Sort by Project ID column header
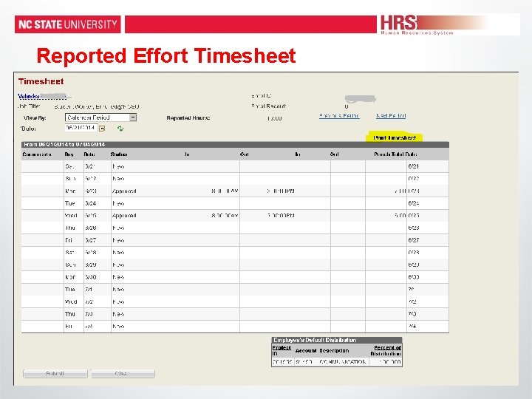Image resolution: width=532 pixels, height=399 pixels. (x=282, y=350)
